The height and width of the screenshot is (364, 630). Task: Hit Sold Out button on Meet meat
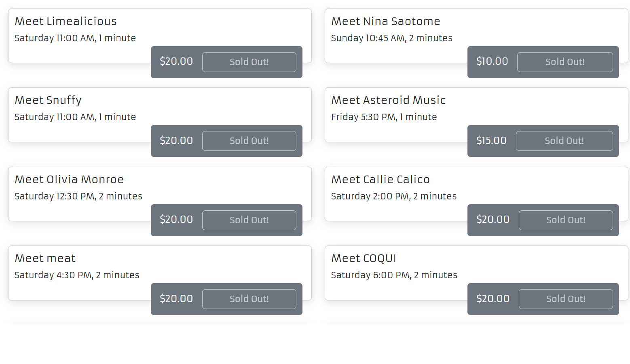(x=249, y=299)
